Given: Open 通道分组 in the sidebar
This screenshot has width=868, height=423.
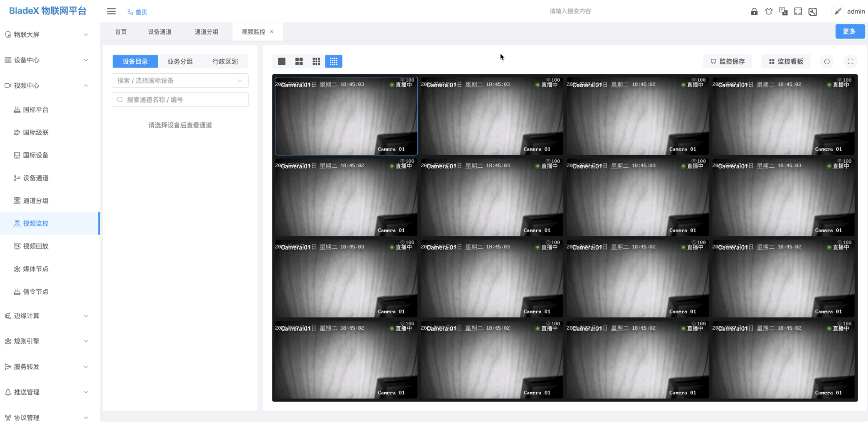Looking at the screenshot, I should tap(50, 201).
